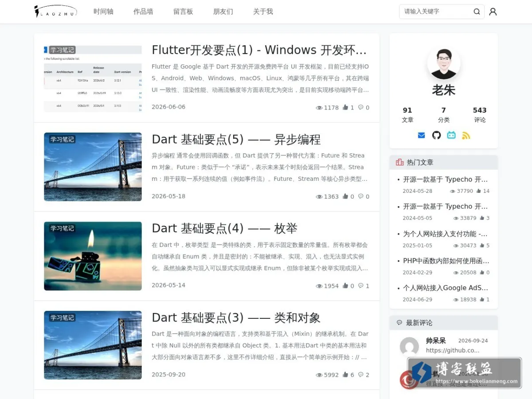Click date 2025-09-20 on Dart post
Viewport: 532px width, 399px height.
point(168,375)
